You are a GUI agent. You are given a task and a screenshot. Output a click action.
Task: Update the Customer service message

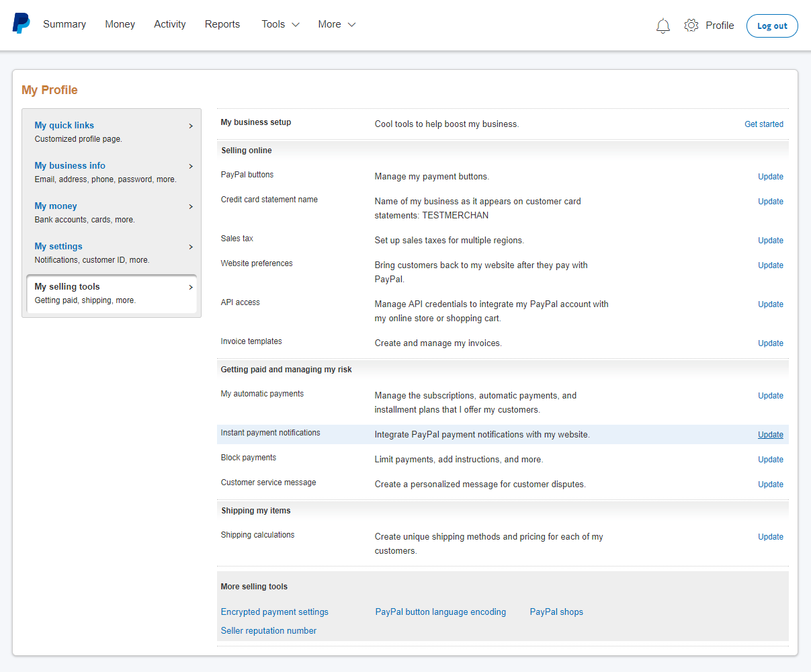tap(771, 485)
